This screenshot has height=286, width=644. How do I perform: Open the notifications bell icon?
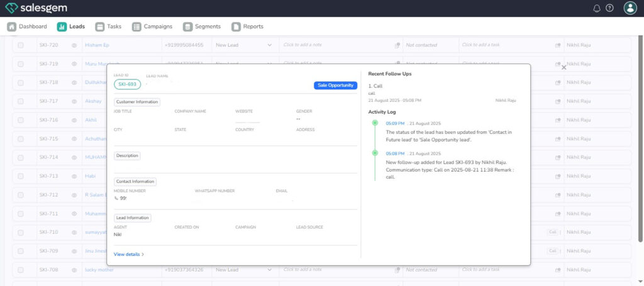[597, 8]
